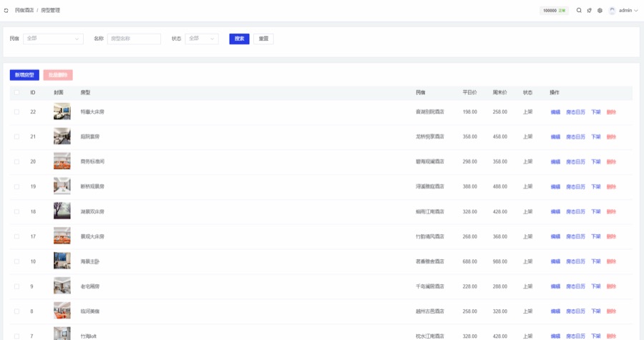Click 下架 unlist link for row ID 8

[x=595, y=311]
